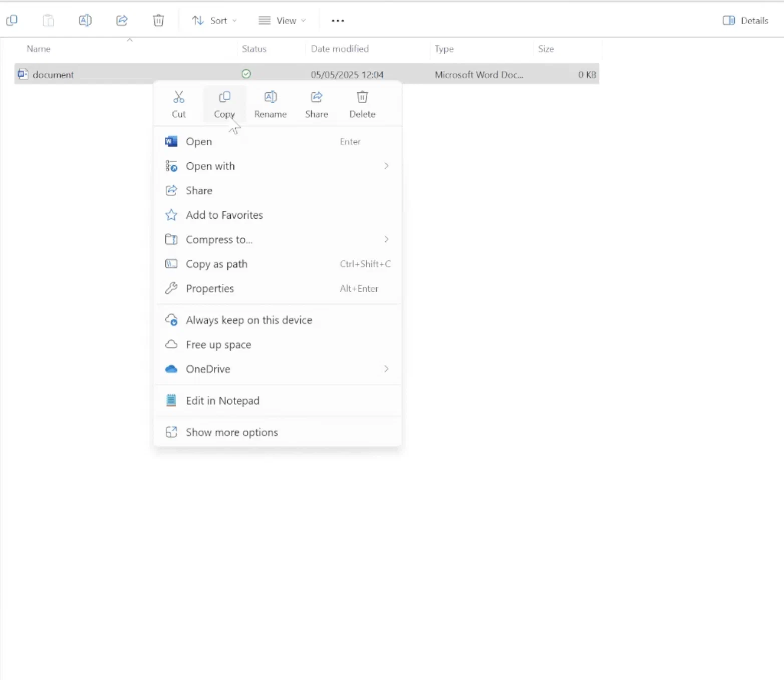Open the View dropdown
The image size is (784, 680).
(x=282, y=21)
